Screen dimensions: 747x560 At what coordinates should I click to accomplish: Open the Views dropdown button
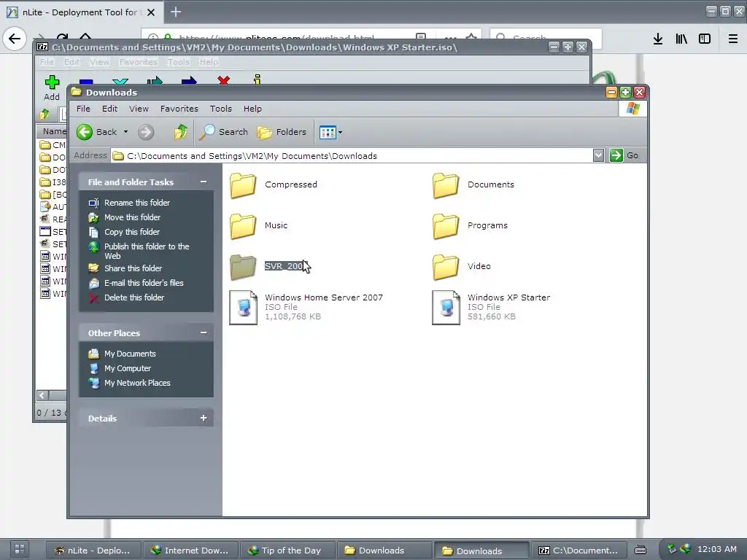(330, 132)
